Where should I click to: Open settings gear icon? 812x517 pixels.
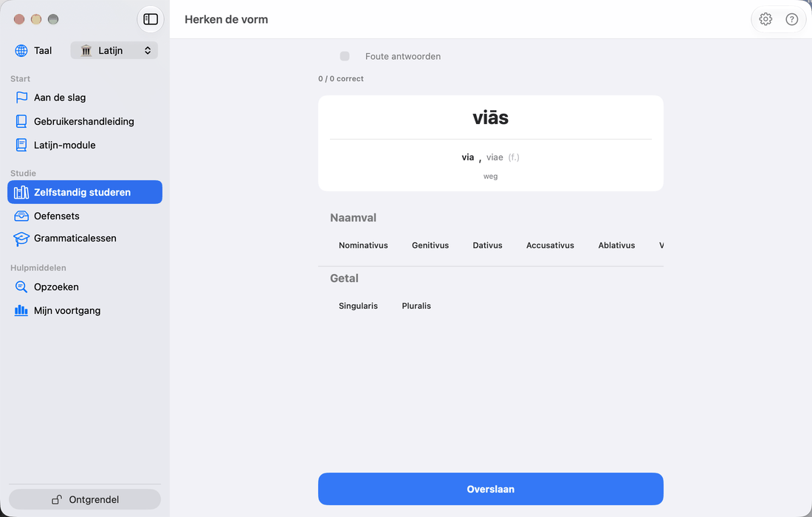[765, 19]
